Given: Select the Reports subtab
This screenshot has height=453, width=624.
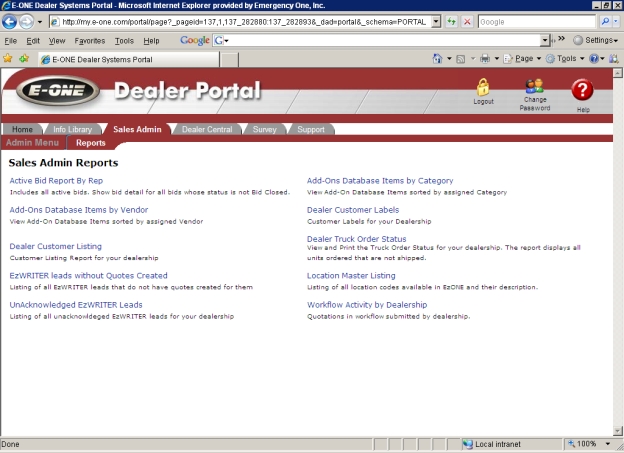Looking at the screenshot, I should tap(91, 143).
